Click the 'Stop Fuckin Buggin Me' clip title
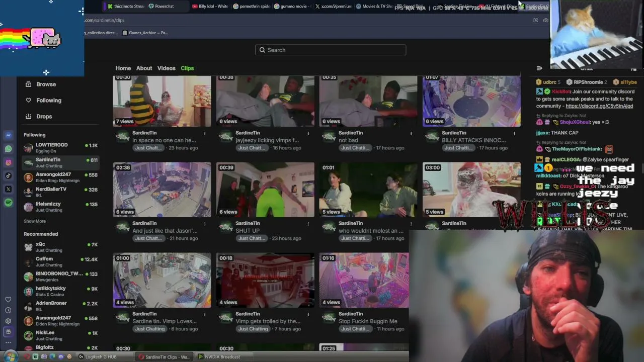The width and height of the screenshot is (644, 362). [368, 321]
